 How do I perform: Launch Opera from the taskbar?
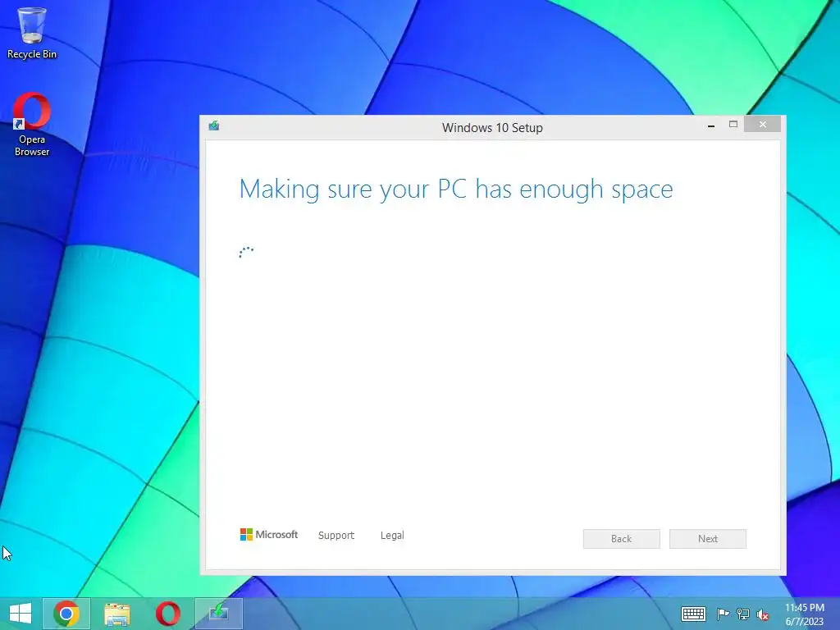[x=167, y=614]
